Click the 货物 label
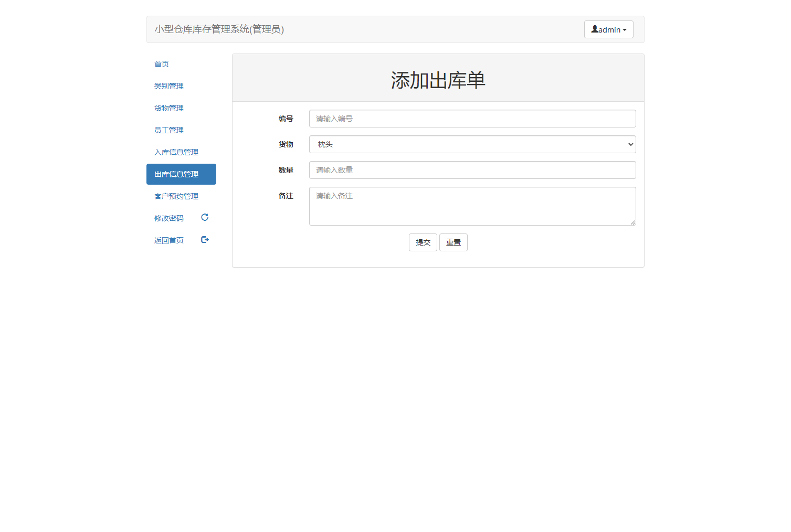 (286, 144)
